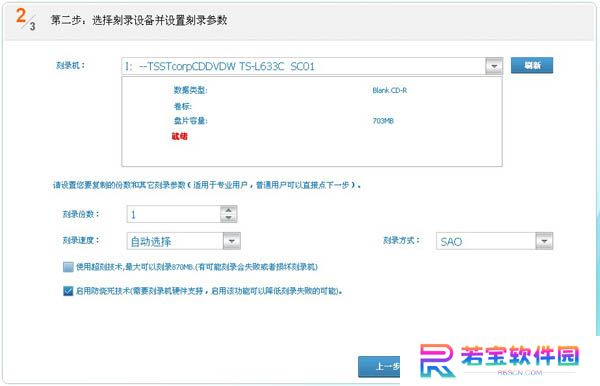Open the burn speed dropdown arrow

[232, 241]
